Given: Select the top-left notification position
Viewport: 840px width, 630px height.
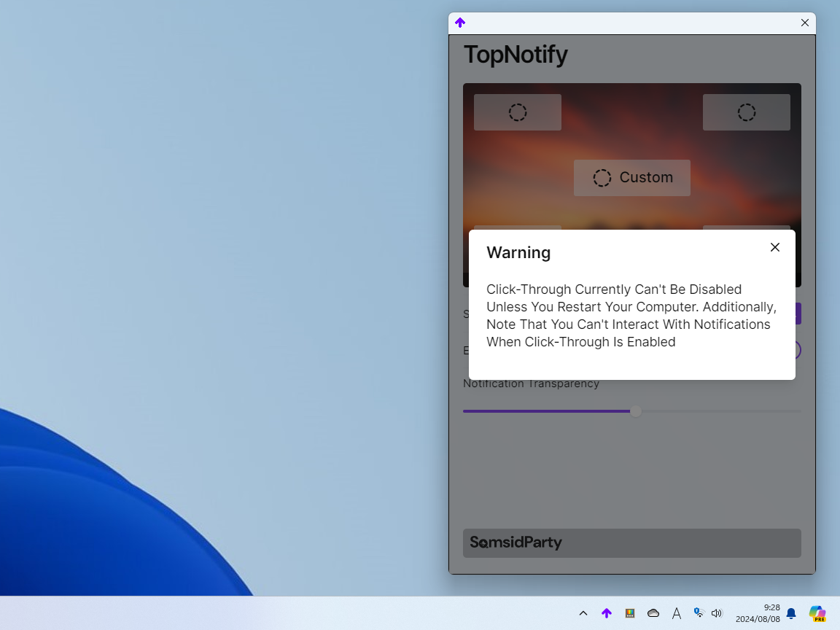Looking at the screenshot, I should pos(518,112).
